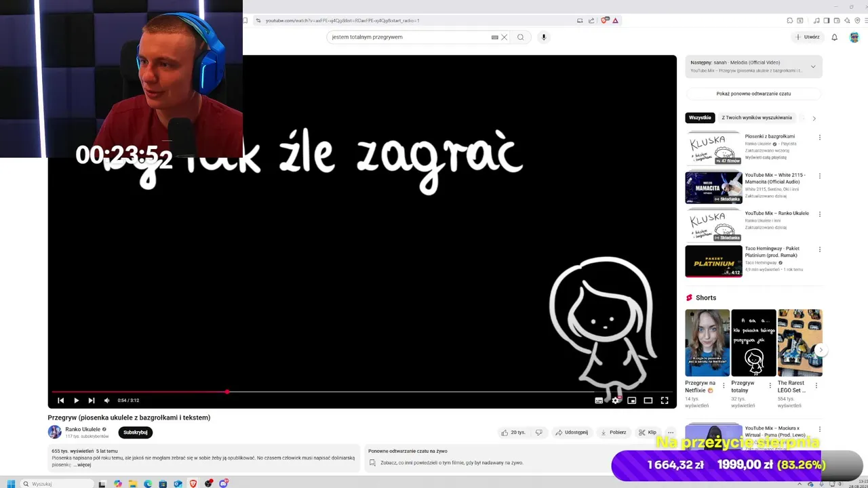Subscribe using Subskrybuj button
This screenshot has height=488, width=868.
(136, 432)
